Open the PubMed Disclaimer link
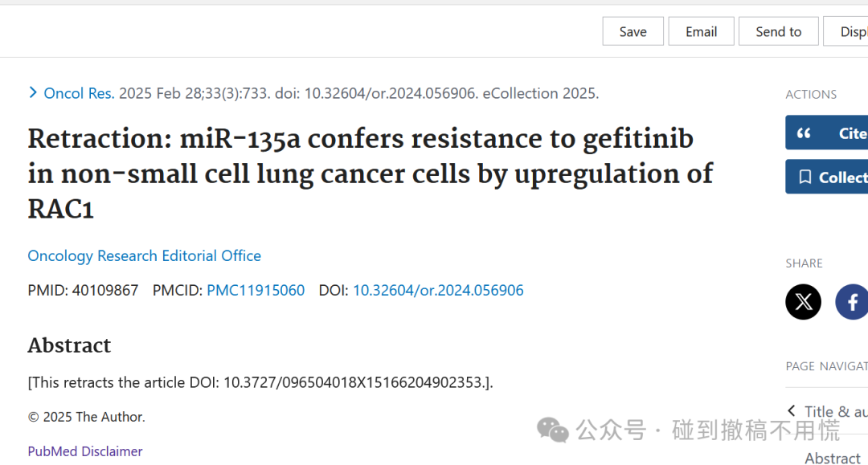The height and width of the screenshot is (465, 868). [x=85, y=451]
